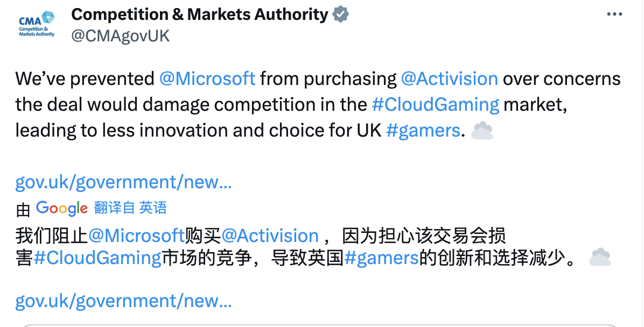Click the @CMAgovUK handle
644x327 pixels.
pyautogui.click(x=121, y=36)
